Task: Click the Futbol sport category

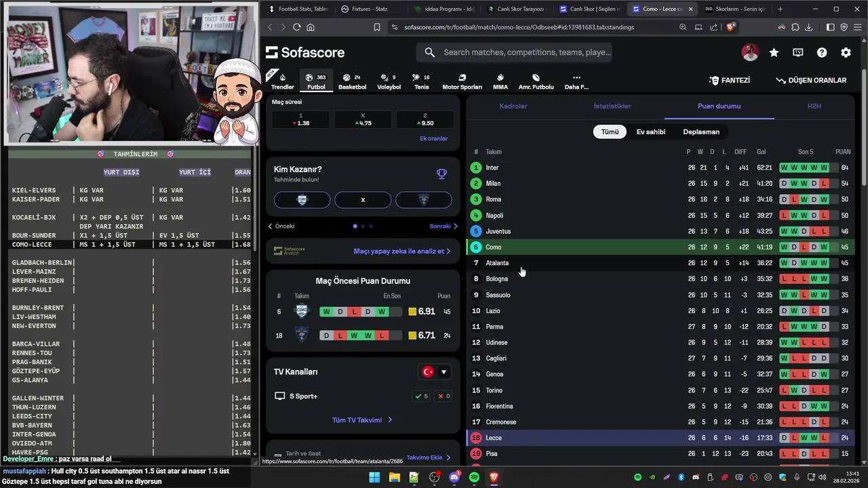Action: [x=316, y=81]
